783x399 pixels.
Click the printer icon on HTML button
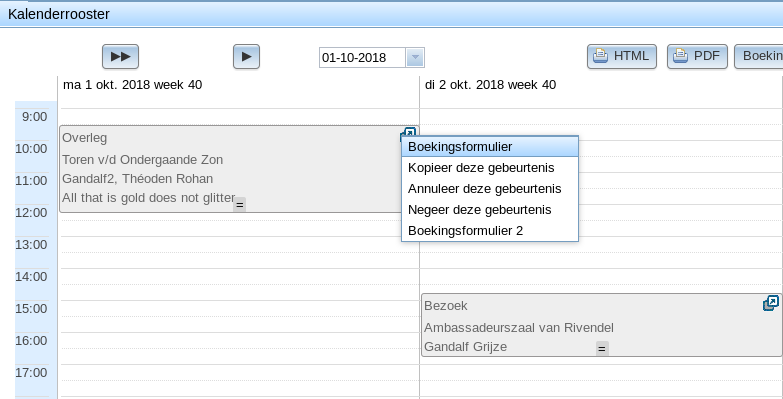click(600, 56)
